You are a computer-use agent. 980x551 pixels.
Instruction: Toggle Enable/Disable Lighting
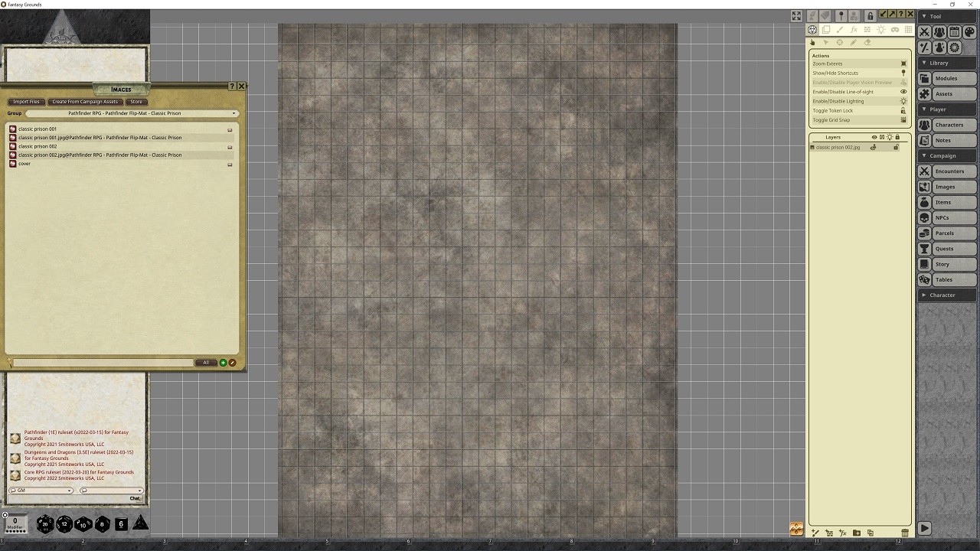click(903, 101)
